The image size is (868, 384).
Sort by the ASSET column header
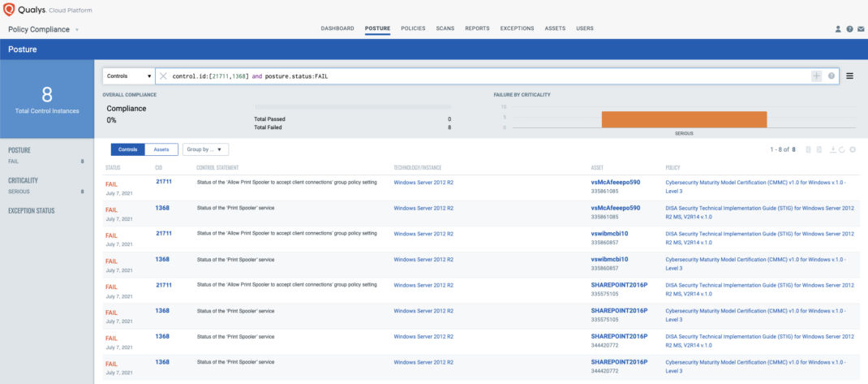[597, 167]
